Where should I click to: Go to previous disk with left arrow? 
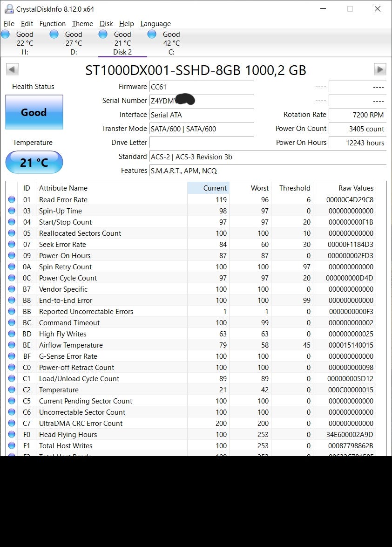click(x=12, y=69)
